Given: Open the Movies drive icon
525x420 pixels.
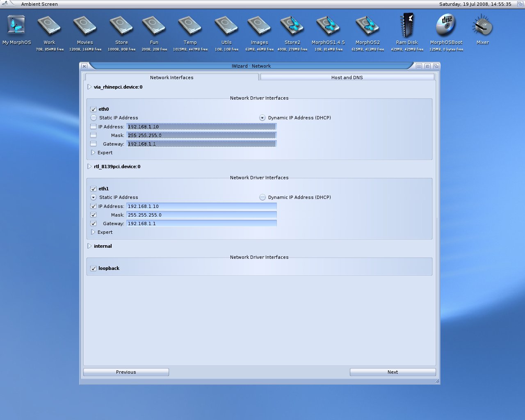Looking at the screenshot, I should (x=85, y=26).
